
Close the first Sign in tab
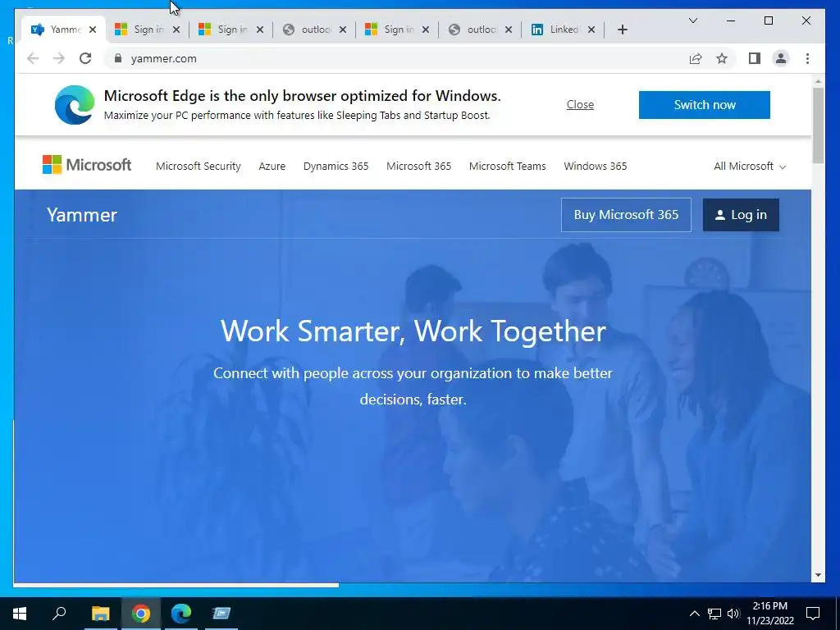(x=176, y=30)
